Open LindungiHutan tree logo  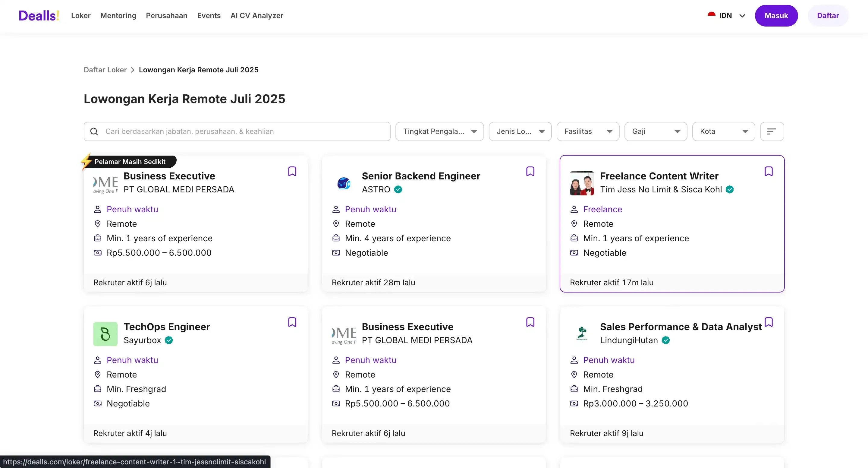click(x=582, y=334)
